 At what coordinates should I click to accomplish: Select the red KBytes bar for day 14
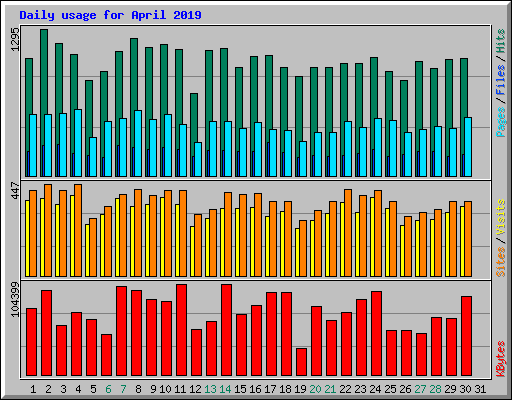226,330
